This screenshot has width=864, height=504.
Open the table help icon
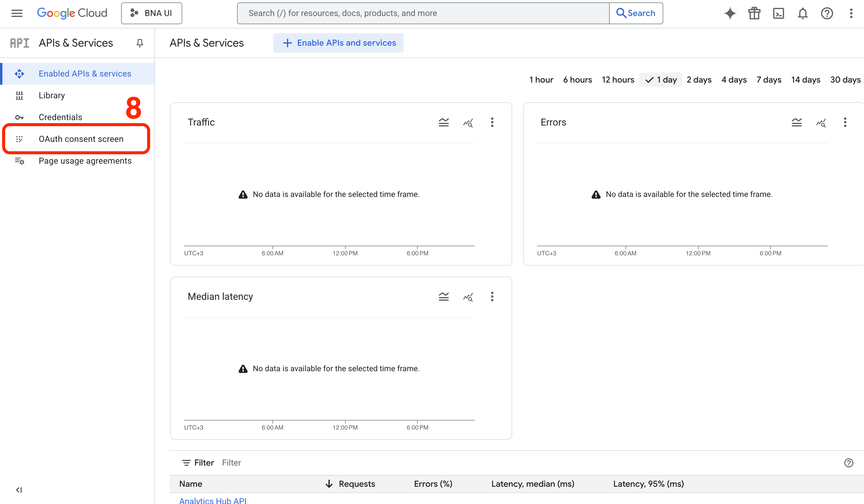(849, 463)
